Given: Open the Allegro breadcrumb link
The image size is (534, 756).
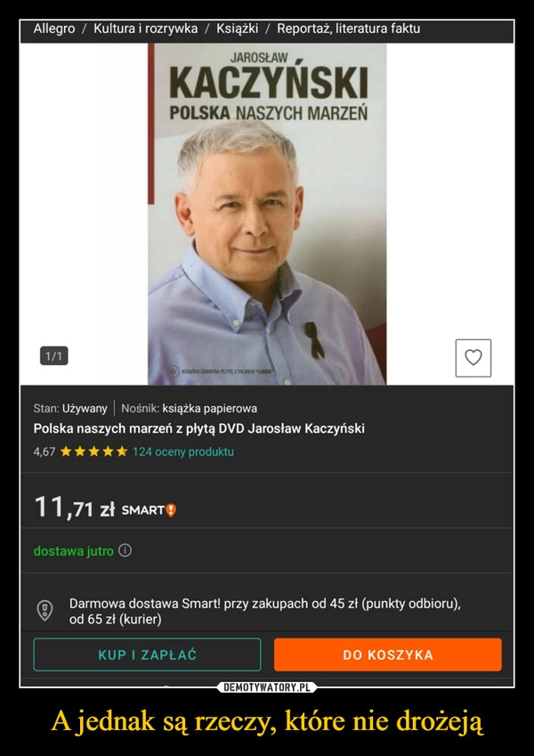Looking at the screenshot, I should [x=54, y=28].
